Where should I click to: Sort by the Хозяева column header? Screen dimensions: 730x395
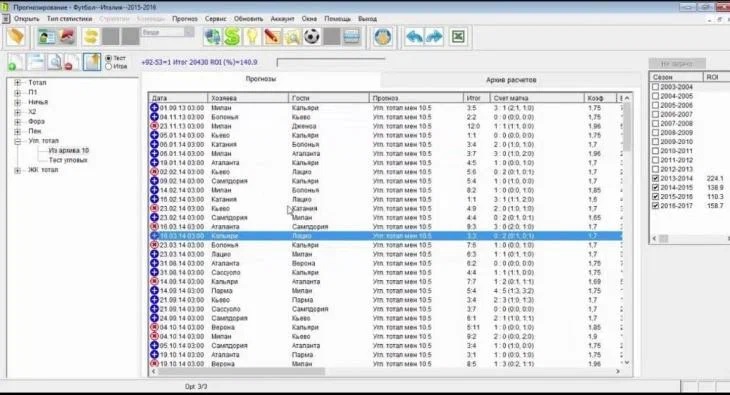coord(248,98)
